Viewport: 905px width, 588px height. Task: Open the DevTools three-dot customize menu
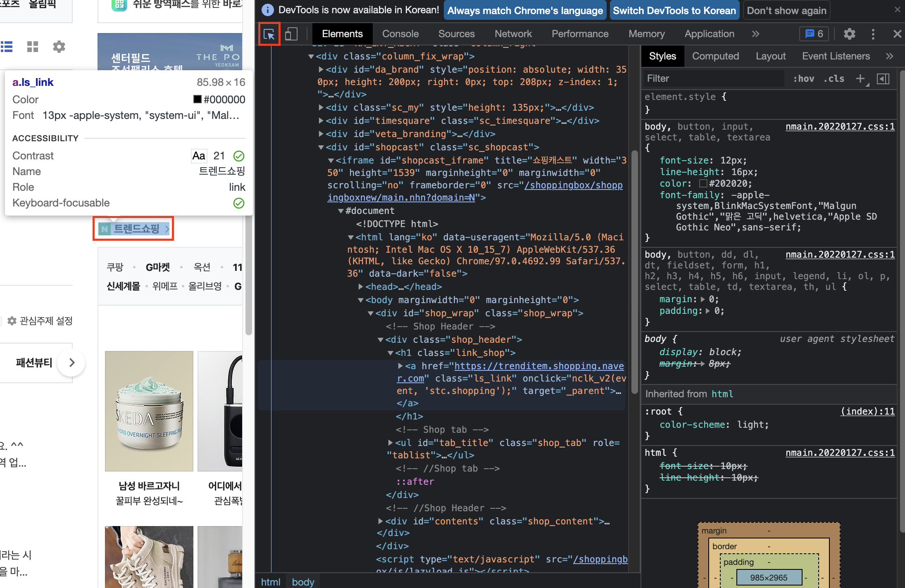pos(873,34)
